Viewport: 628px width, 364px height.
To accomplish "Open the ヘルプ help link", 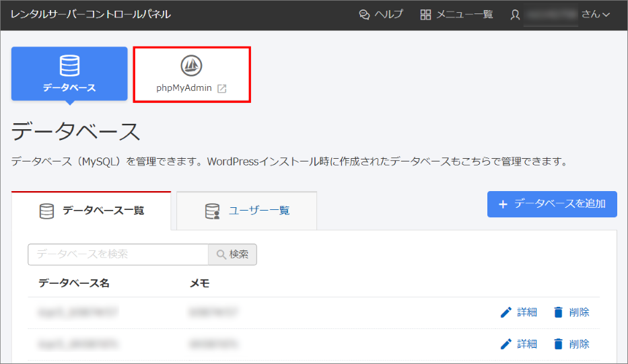I will pos(381,14).
